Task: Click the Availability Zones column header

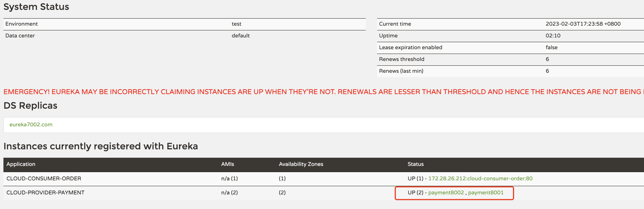Action: 301,164
